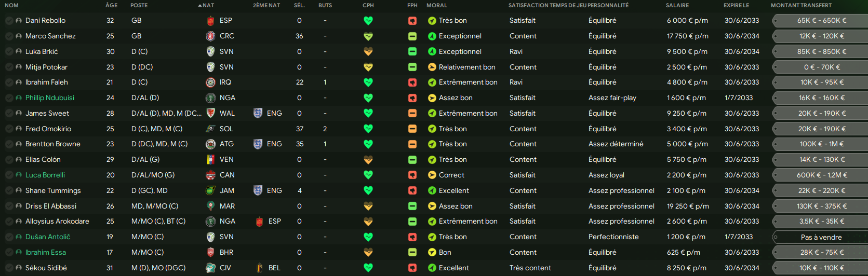The height and width of the screenshot is (276, 868).
Task: Click the MONTANT TRANSFERT column header
Action: [x=801, y=5]
